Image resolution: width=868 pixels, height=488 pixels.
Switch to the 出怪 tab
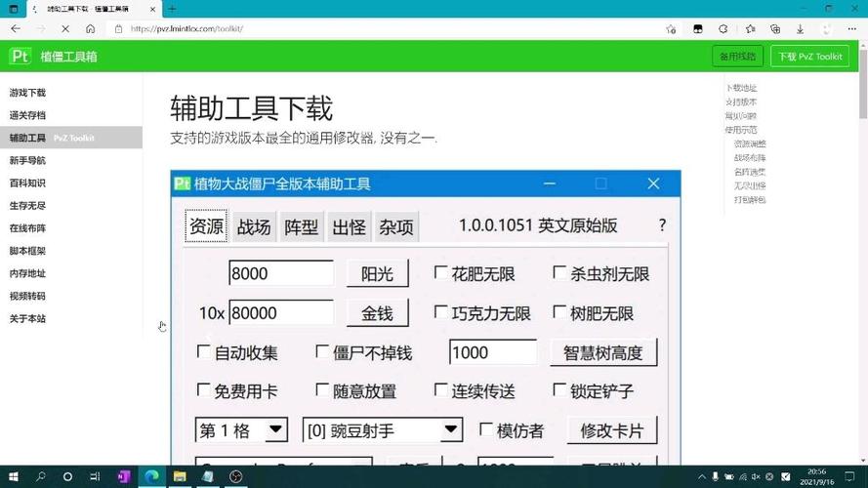click(349, 226)
